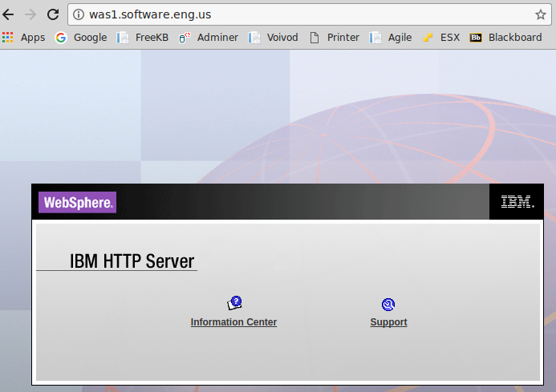The width and height of the screenshot is (556, 392).
Task: Reload the page with the refresh icon
Action: coord(53,14)
